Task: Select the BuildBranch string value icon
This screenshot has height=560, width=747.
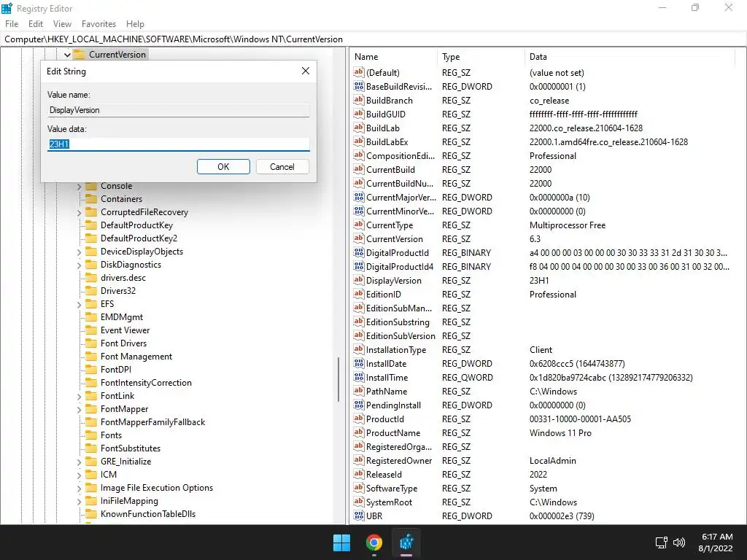Action: [x=359, y=100]
